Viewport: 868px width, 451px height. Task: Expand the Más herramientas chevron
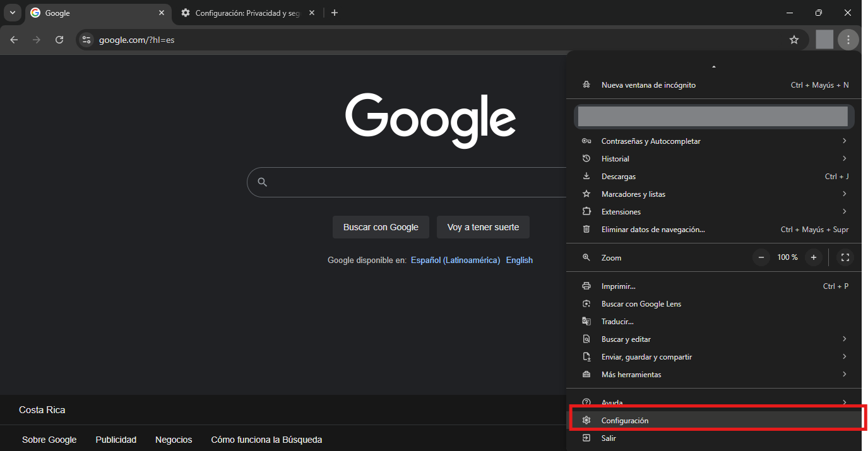point(845,374)
